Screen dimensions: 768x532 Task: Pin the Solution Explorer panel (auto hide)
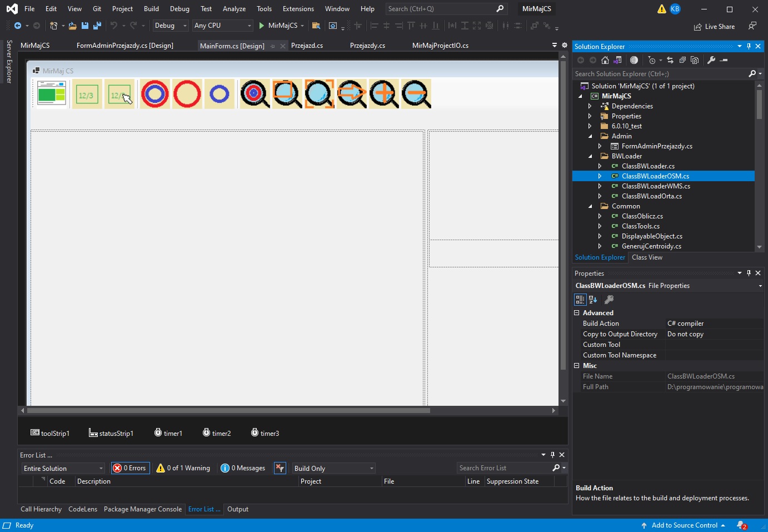coord(749,46)
